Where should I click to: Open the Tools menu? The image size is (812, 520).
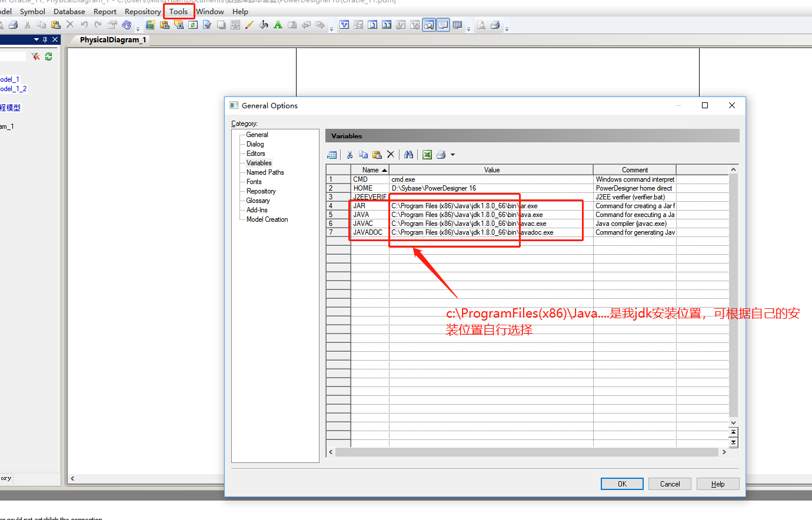[178, 11]
